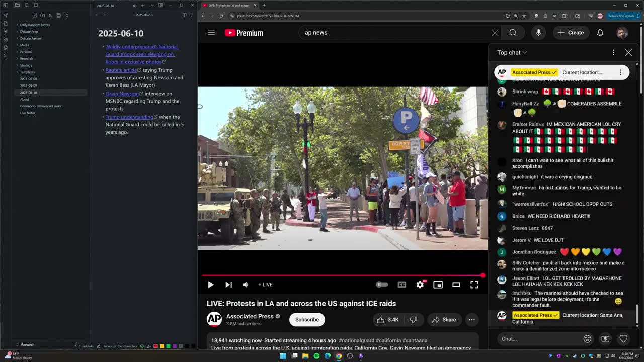Viewport: 644px width, 362px height.
Task: Open the Obsidian search pane icon
Action: click(27, 5)
